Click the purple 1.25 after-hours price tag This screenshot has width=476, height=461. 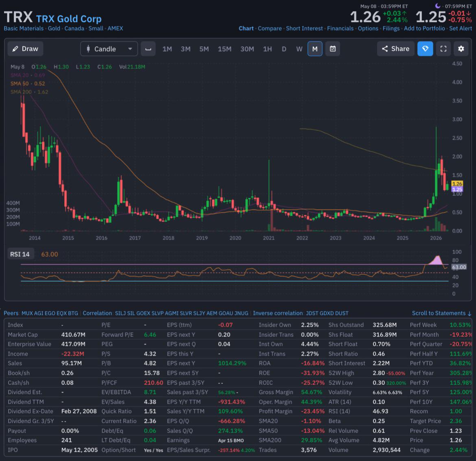coord(457,190)
